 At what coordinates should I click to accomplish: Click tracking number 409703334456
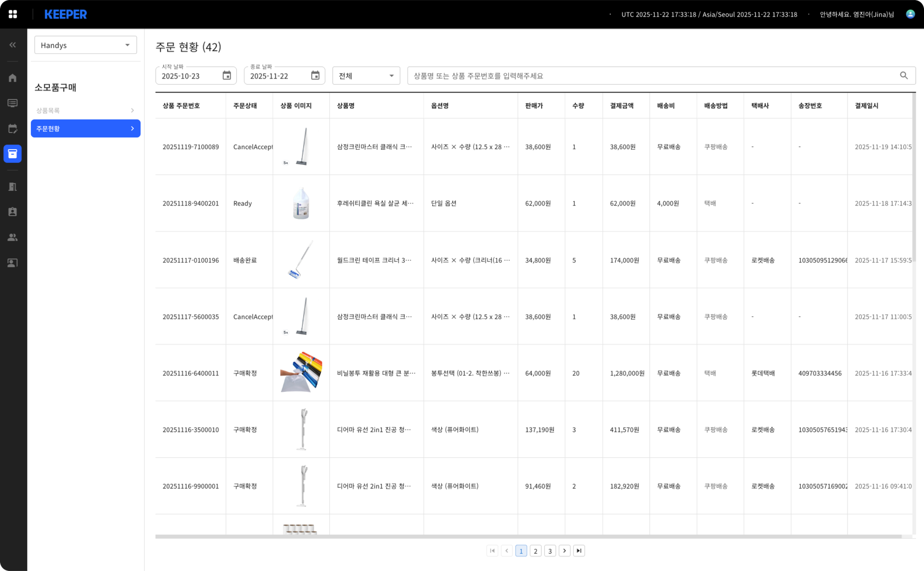point(820,373)
